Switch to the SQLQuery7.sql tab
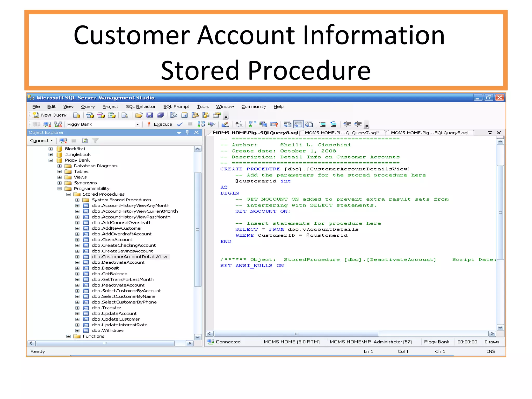Viewport: 532px width, 399px height. pyautogui.click(x=342, y=133)
